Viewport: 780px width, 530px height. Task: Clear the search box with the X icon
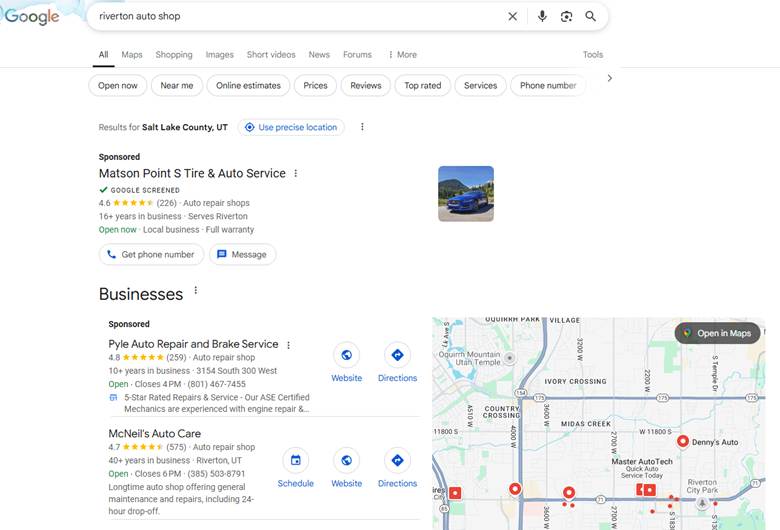[512, 16]
